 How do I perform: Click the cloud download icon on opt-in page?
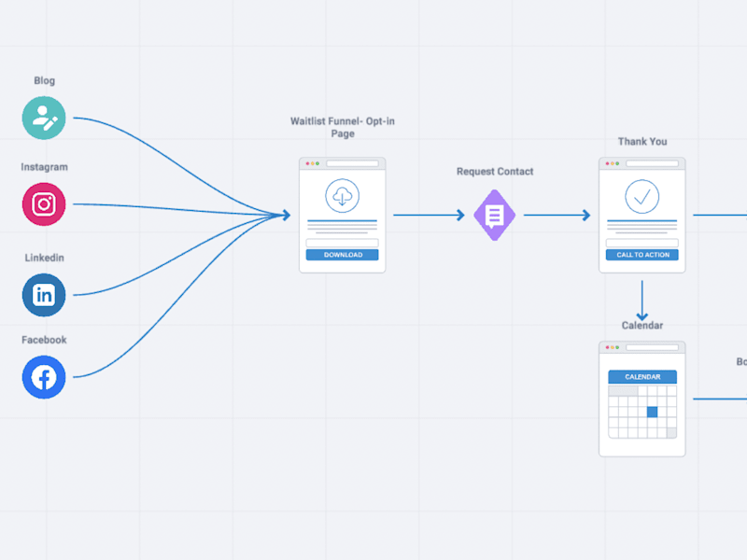click(x=342, y=196)
